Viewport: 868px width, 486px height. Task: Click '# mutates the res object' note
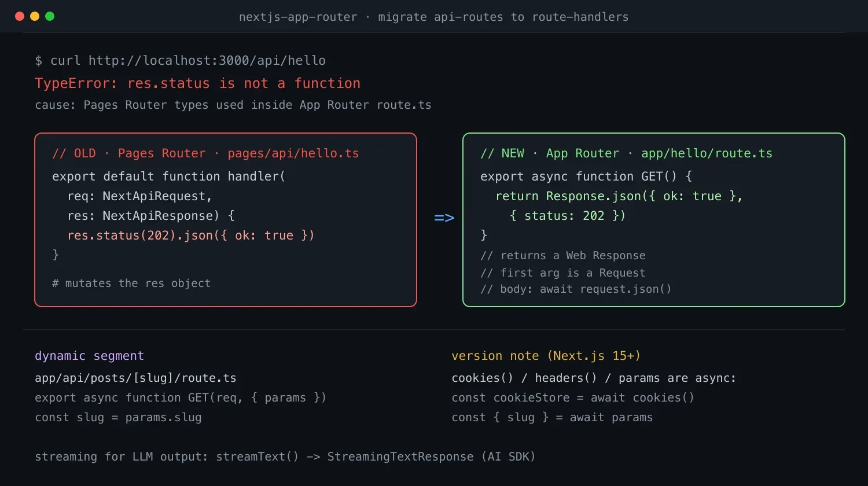(x=131, y=283)
